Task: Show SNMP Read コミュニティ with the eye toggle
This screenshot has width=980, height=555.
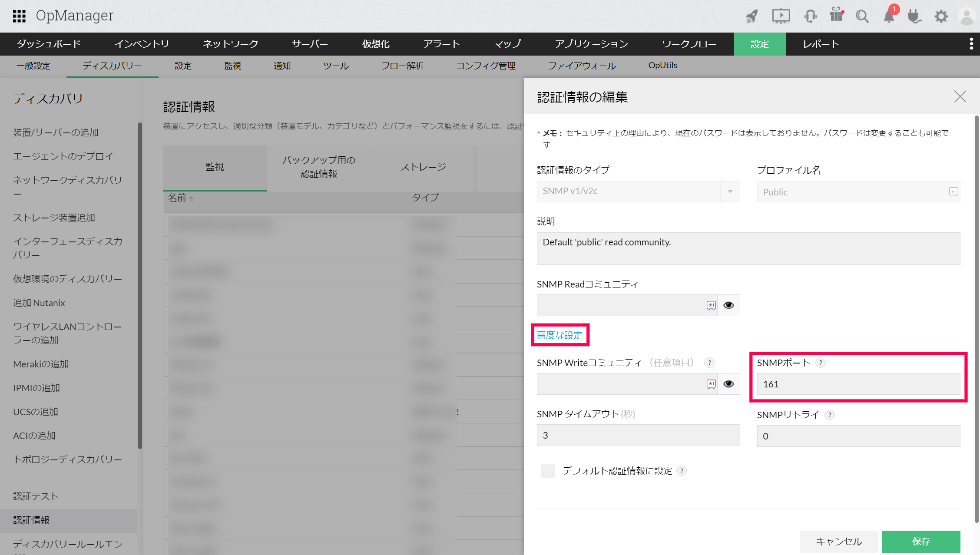Action: click(x=728, y=305)
